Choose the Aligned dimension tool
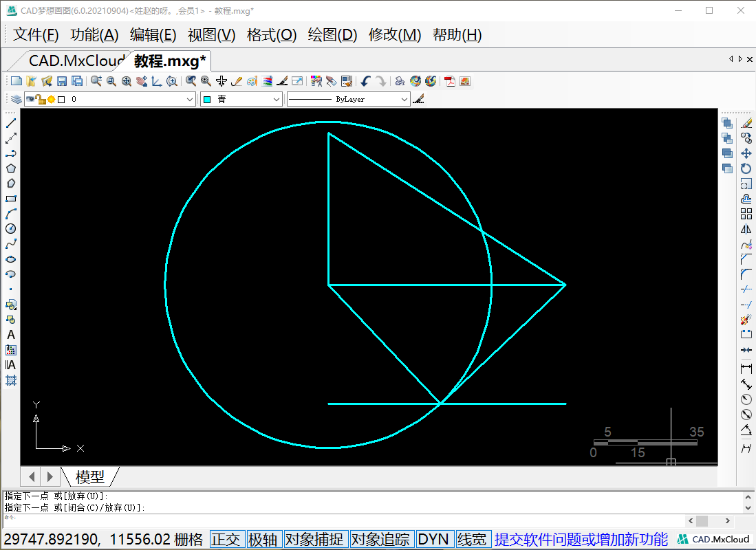Viewport: 756px width, 550px height. pyautogui.click(x=746, y=384)
